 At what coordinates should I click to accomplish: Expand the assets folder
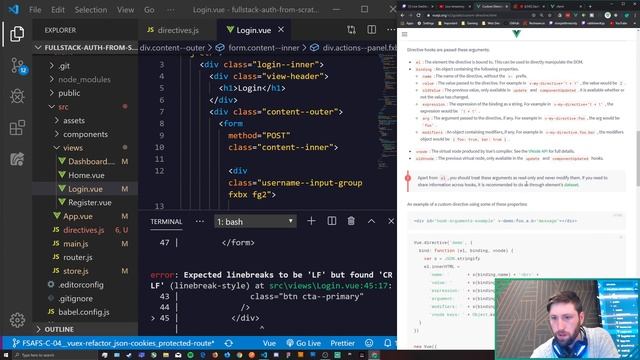click(74, 120)
